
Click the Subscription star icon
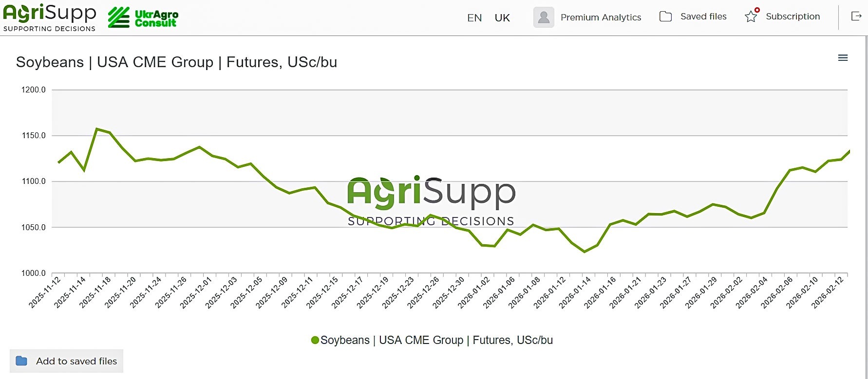(752, 16)
